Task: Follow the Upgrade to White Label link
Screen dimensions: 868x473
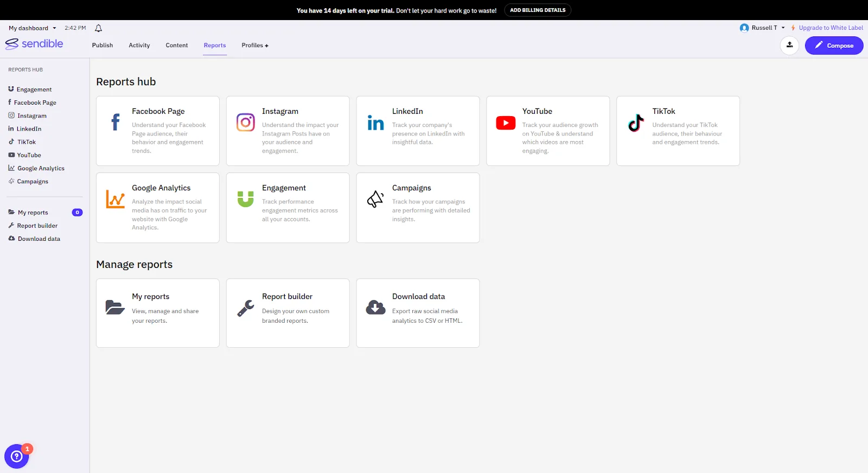Action: coord(830,28)
